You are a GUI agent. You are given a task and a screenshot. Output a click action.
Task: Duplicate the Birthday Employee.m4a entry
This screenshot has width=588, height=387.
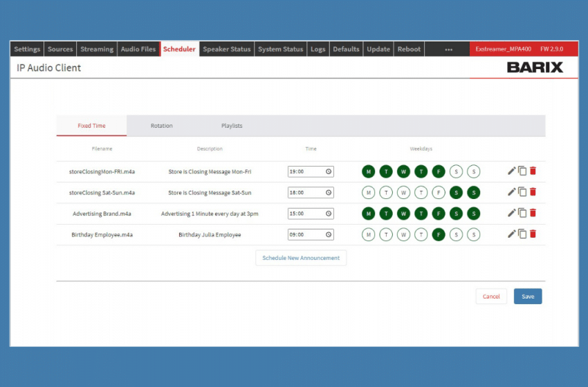522,234
